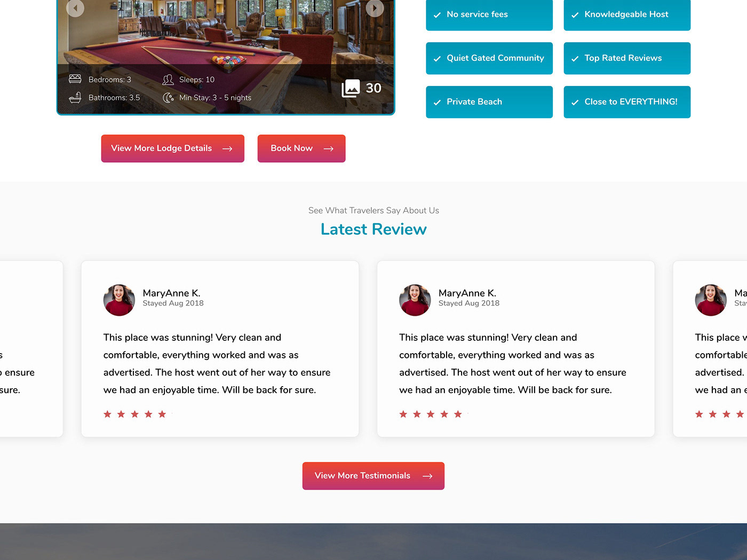747x560 pixels.
Task: Click the previous photo arrow on lodge image
Action: coord(75,8)
